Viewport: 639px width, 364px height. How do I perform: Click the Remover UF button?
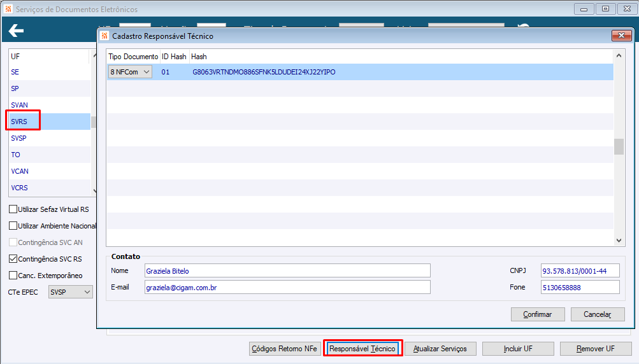(x=596, y=349)
